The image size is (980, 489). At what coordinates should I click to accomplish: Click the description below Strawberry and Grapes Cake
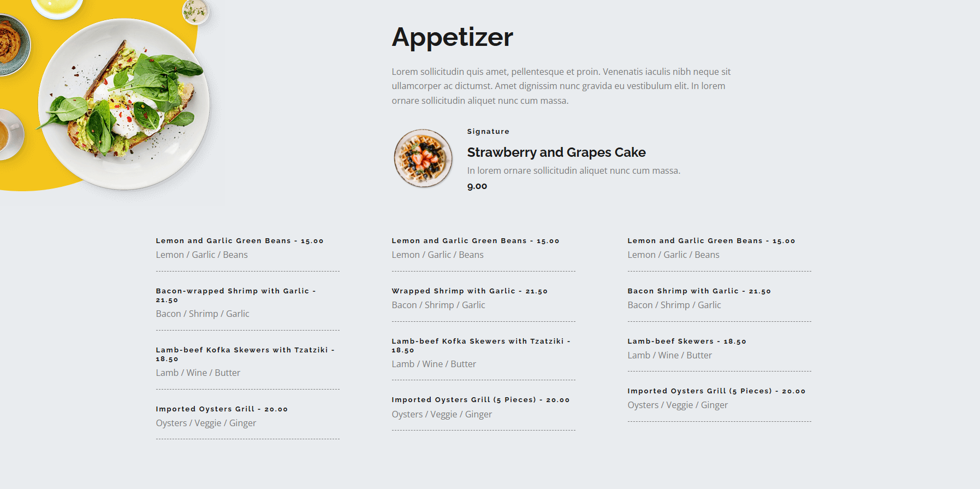573,170
